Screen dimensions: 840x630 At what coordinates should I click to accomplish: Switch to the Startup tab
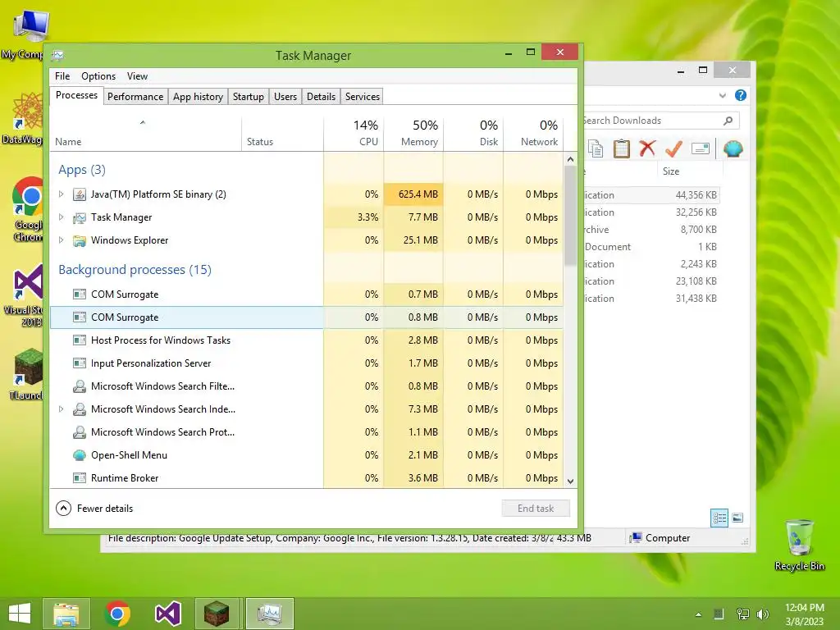click(x=248, y=97)
